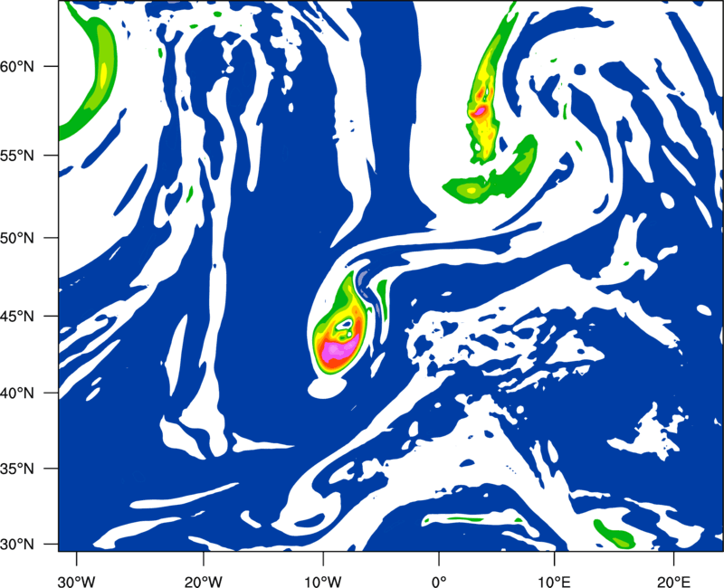Click the 40°N latitude label

(17, 394)
